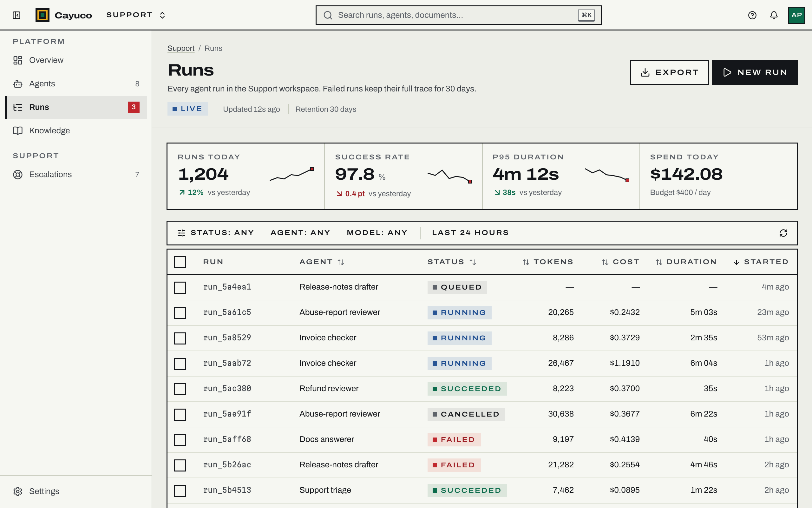Open the Model: Any filter

point(377,233)
